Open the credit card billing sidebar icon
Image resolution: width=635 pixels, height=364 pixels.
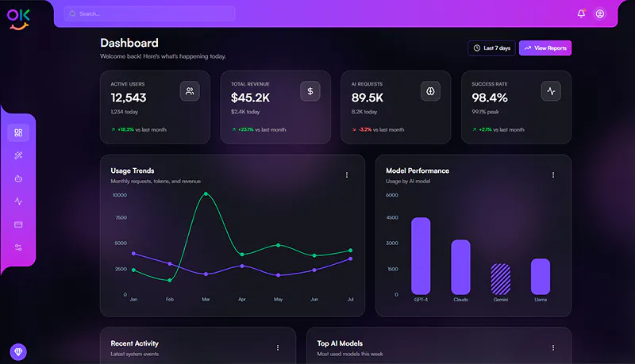click(18, 224)
